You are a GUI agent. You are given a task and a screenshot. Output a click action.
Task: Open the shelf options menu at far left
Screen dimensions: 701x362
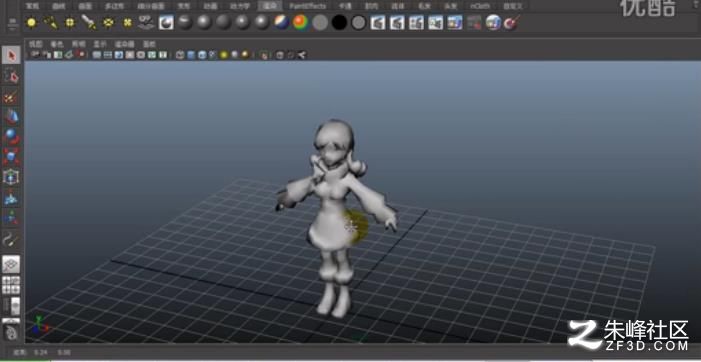pyautogui.click(x=13, y=22)
